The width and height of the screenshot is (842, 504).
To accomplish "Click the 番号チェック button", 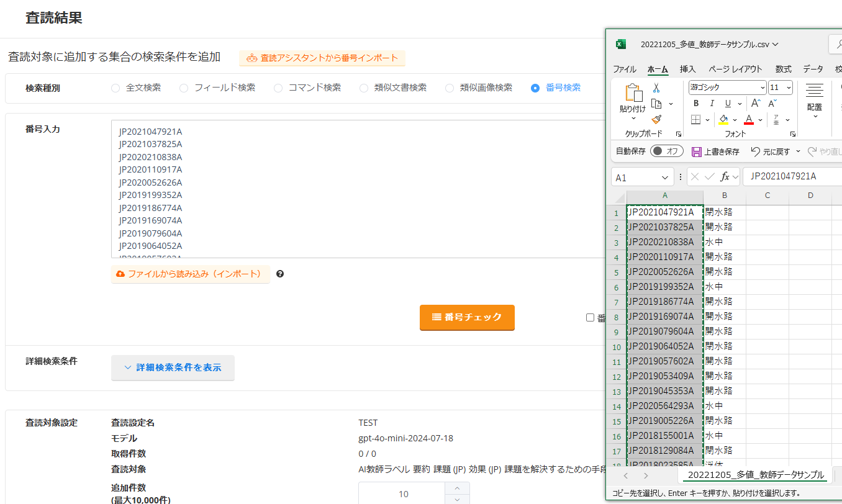I will (467, 317).
